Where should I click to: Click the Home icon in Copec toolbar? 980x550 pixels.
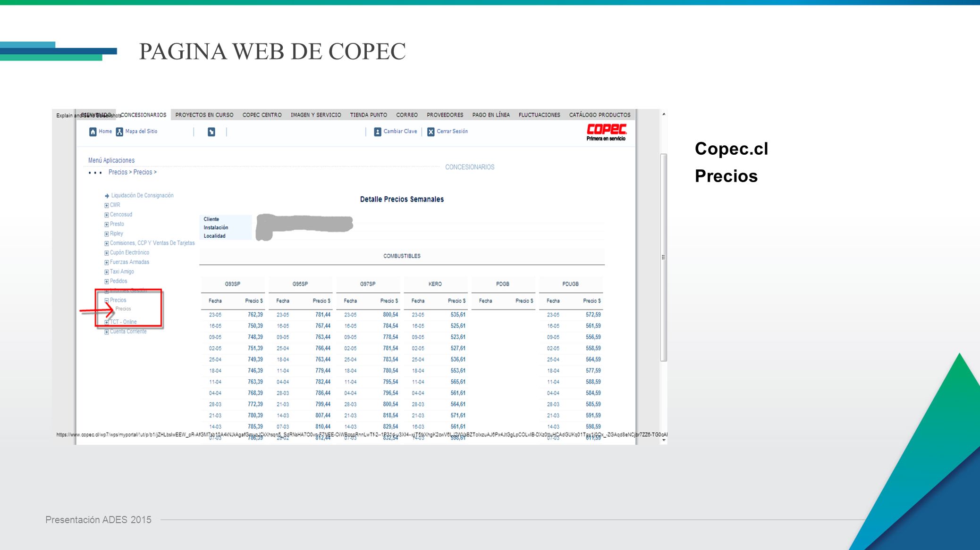(93, 132)
